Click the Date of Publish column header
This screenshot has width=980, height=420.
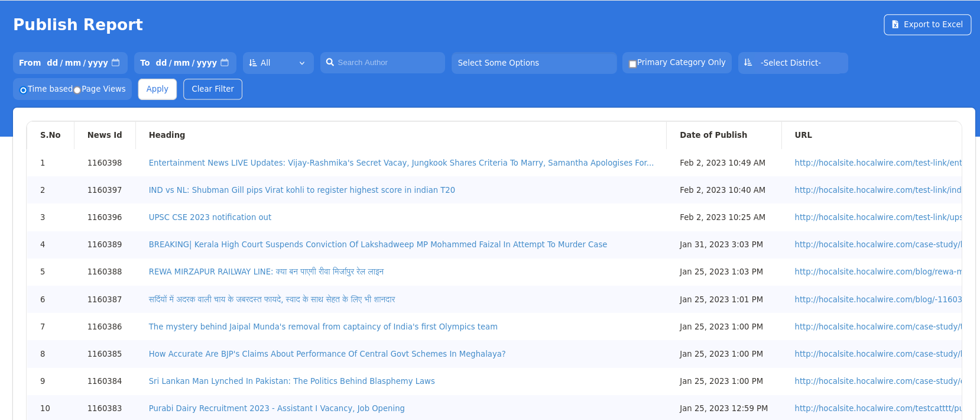pos(713,135)
